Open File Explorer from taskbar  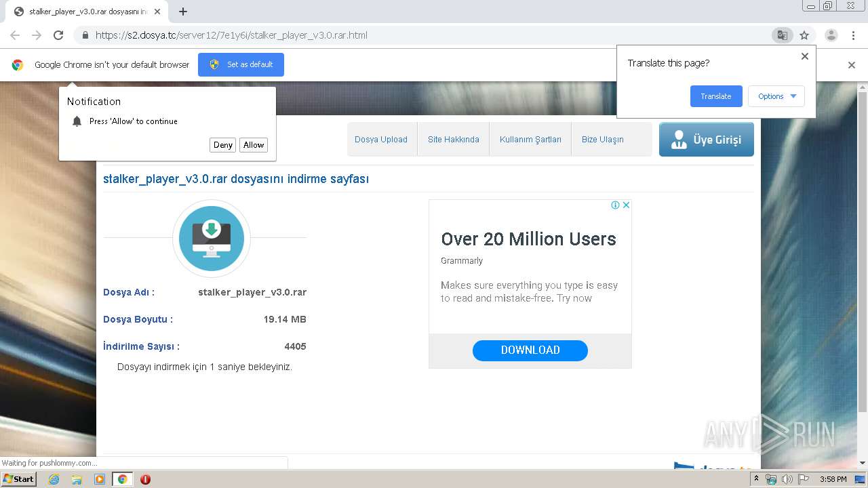pos(77,479)
